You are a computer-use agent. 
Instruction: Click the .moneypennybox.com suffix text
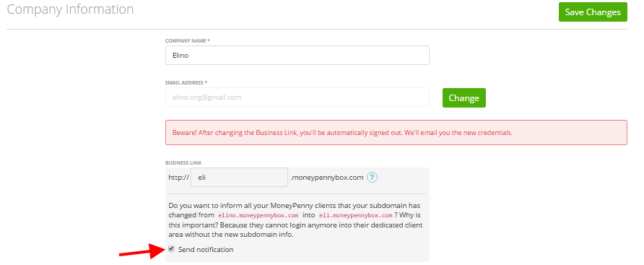coord(327,178)
